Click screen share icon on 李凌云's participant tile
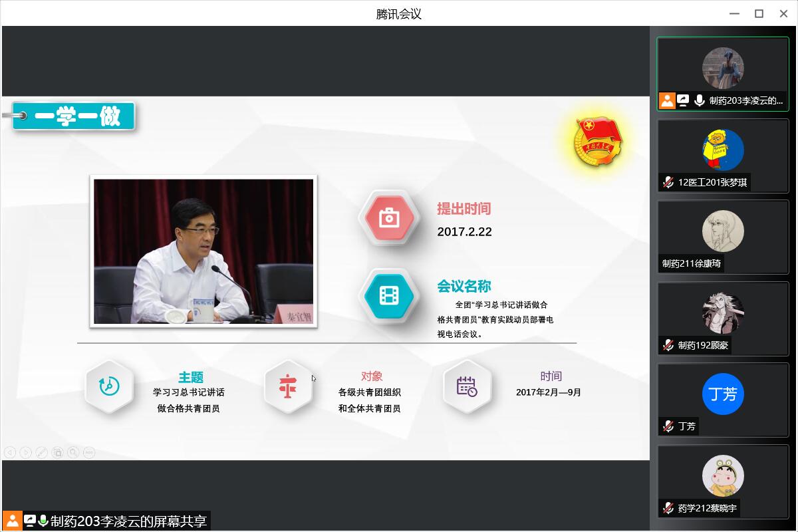 point(683,100)
